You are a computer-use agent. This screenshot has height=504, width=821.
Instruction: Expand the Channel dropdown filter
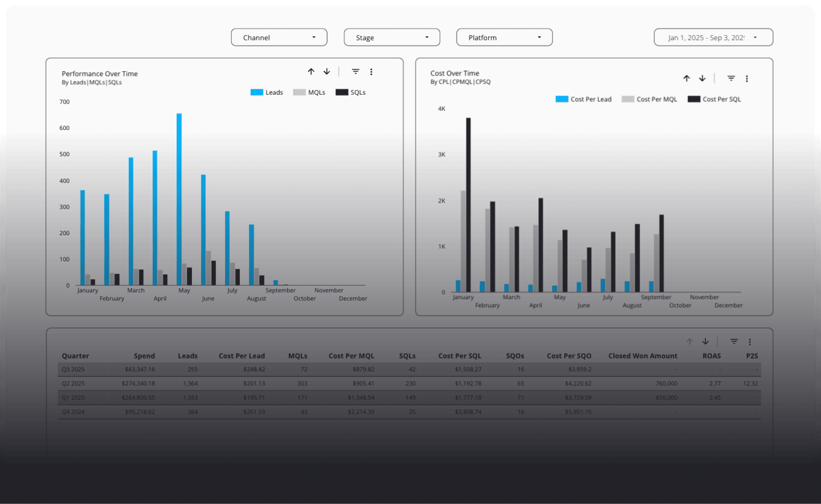279,37
